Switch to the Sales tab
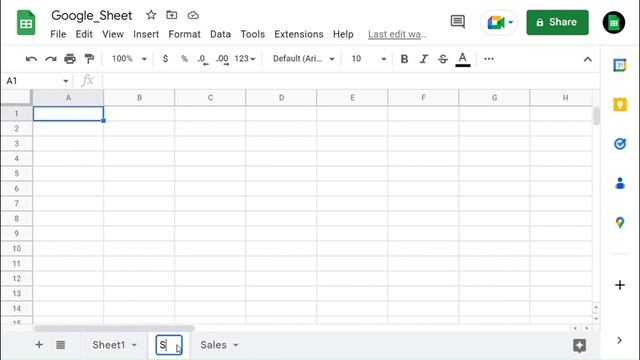The image size is (640, 360). 213,345
